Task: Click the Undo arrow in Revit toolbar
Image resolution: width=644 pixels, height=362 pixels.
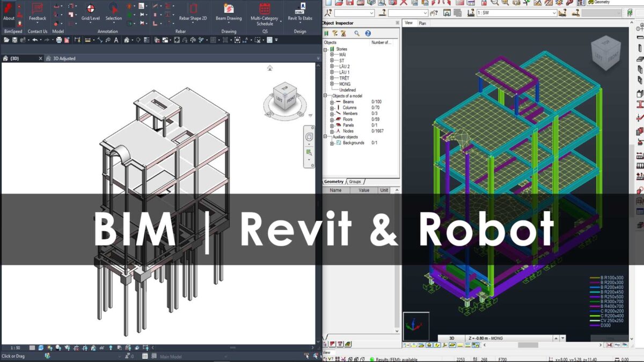Action: click(x=35, y=40)
